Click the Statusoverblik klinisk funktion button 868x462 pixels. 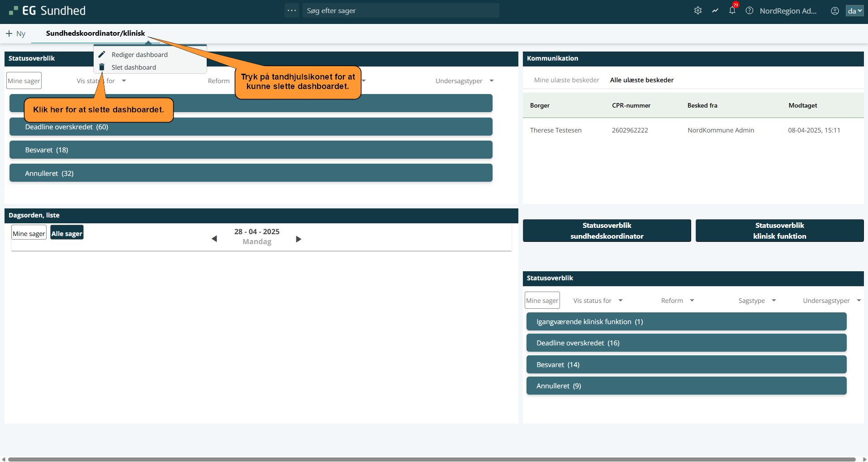pyautogui.click(x=779, y=231)
